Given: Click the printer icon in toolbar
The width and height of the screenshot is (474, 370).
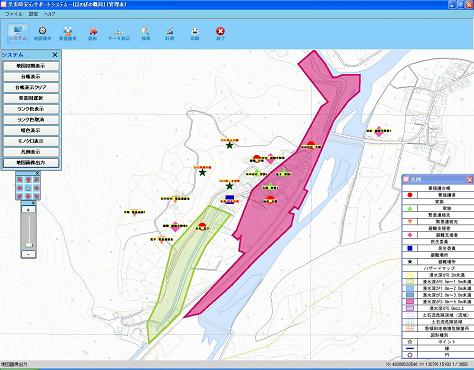Looking at the screenshot, I should tap(195, 33).
